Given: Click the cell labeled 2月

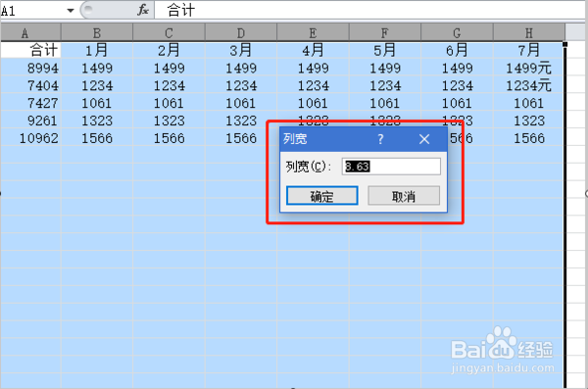Looking at the screenshot, I should 169,50.
